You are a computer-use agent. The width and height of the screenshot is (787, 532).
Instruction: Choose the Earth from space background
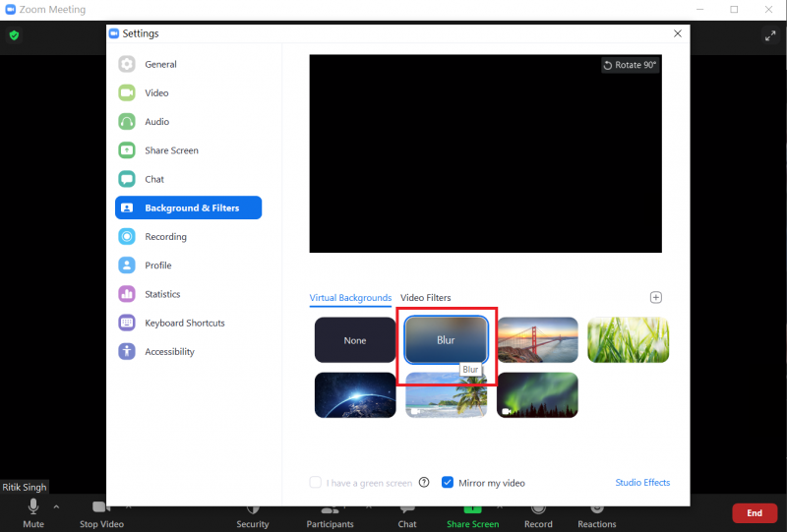355,395
